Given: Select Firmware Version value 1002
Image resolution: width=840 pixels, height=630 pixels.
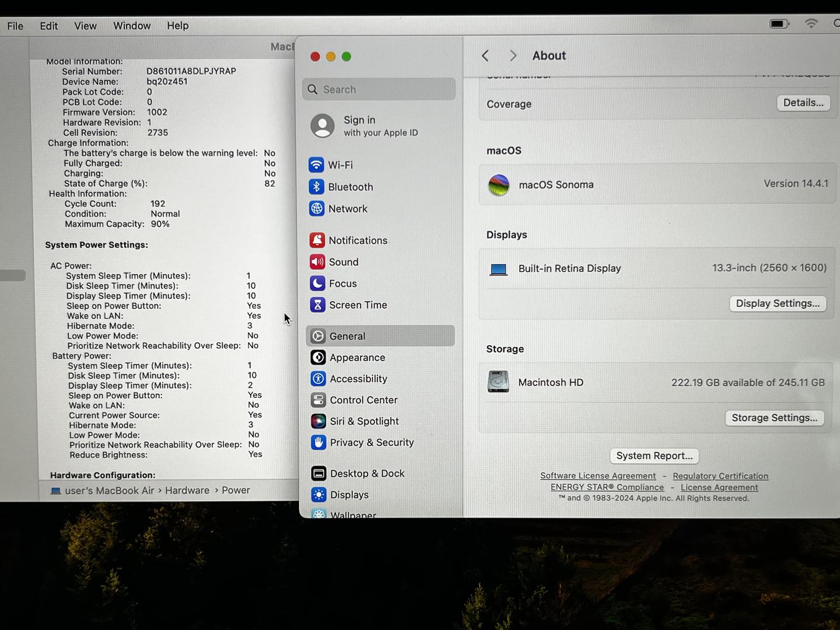Looking at the screenshot, I should (157, 112).
